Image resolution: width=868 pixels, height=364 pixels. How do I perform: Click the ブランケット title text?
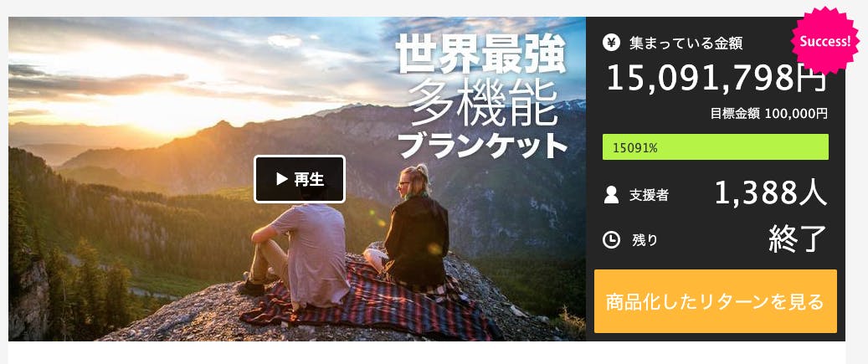point(483,146)
